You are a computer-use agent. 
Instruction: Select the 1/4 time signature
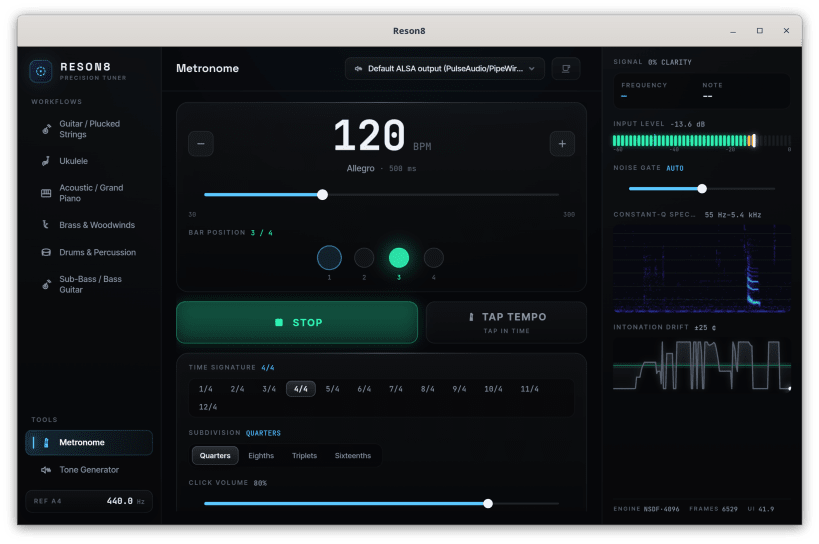point(206,389)
